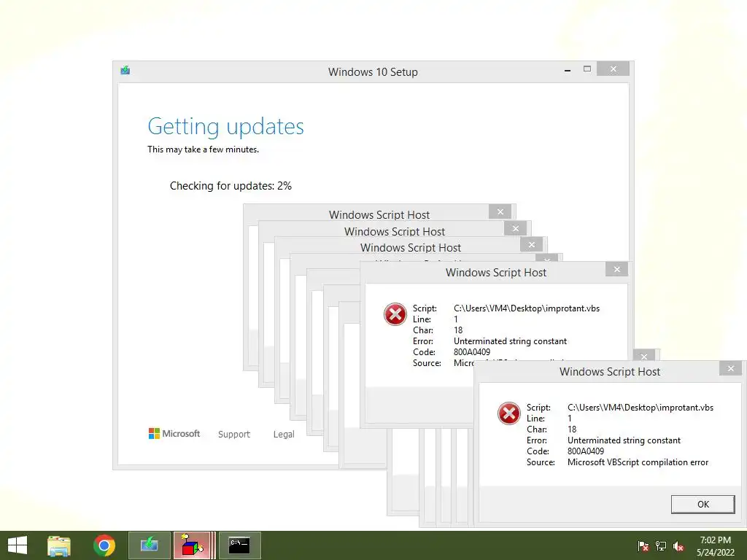The width and height of the screenshot is (747, 560).
Task: Click the 'Getting updates' heading
Action: (226, 127)
